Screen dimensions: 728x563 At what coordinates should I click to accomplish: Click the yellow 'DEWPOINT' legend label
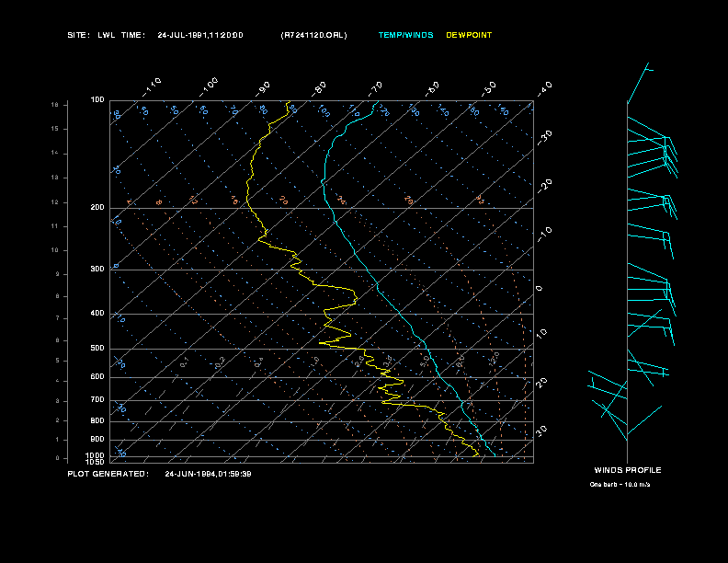tap(469, 35)
